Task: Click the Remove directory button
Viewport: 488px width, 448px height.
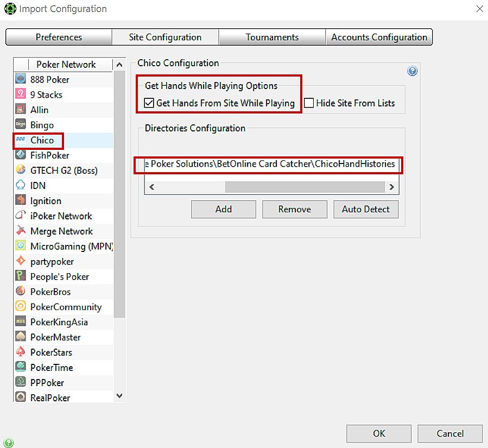Action: pos(295,209)
